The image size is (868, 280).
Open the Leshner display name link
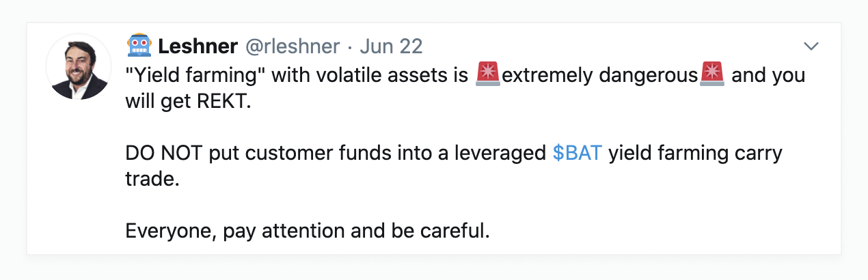[198, 46]
